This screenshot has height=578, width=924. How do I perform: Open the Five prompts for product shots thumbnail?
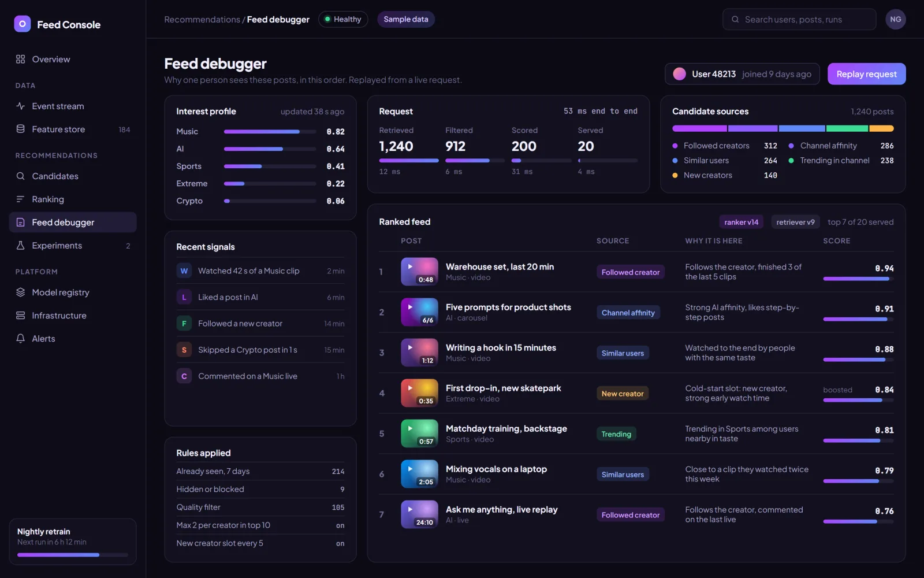pyautogui.click(x=419, y=312)
